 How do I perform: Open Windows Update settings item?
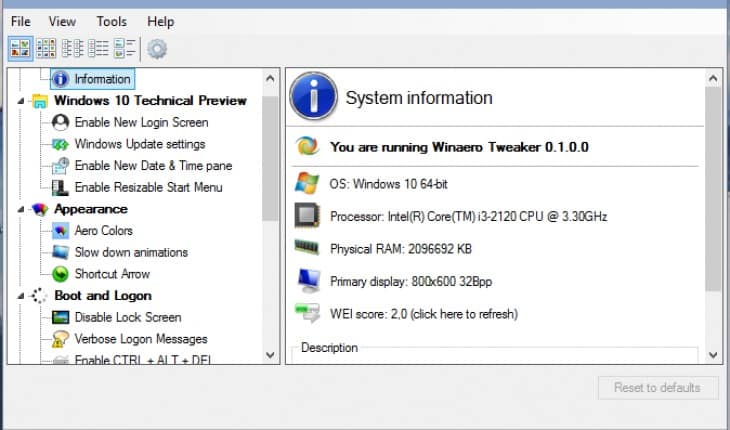(x=140, y=144)
